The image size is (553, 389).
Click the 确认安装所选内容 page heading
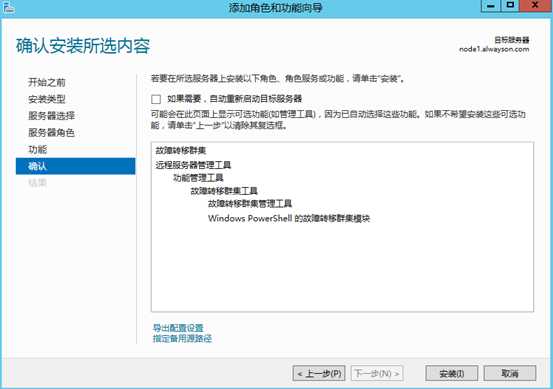tap(83, 46)
